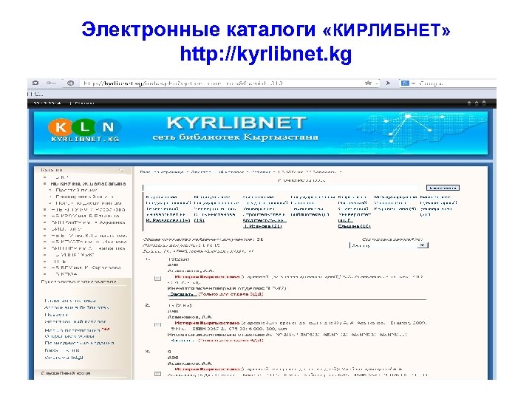Viewport: 532px width, 399px height.
Task: Click the order link in record 2
Action: [x=183, y=340]
